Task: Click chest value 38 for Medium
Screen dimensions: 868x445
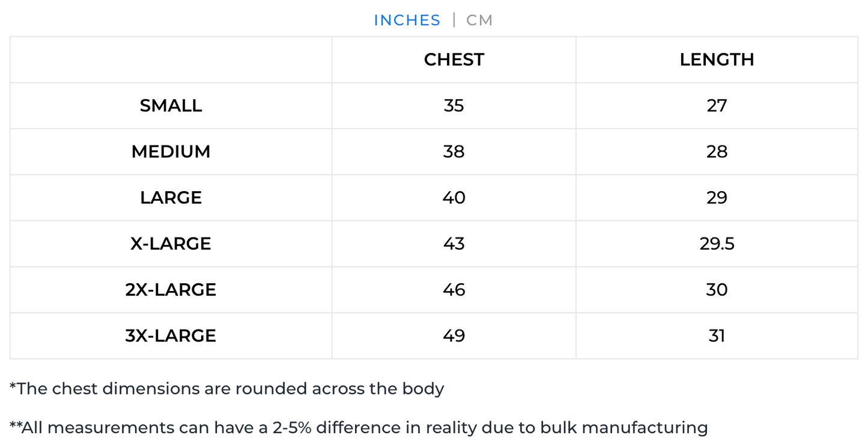Action: 454,152
